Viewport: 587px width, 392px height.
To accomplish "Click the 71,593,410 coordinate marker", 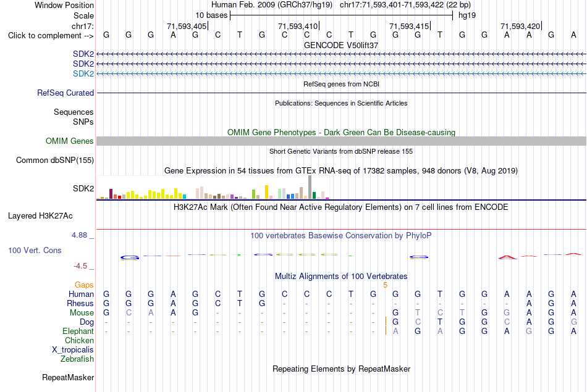I will tap(298, 26).
